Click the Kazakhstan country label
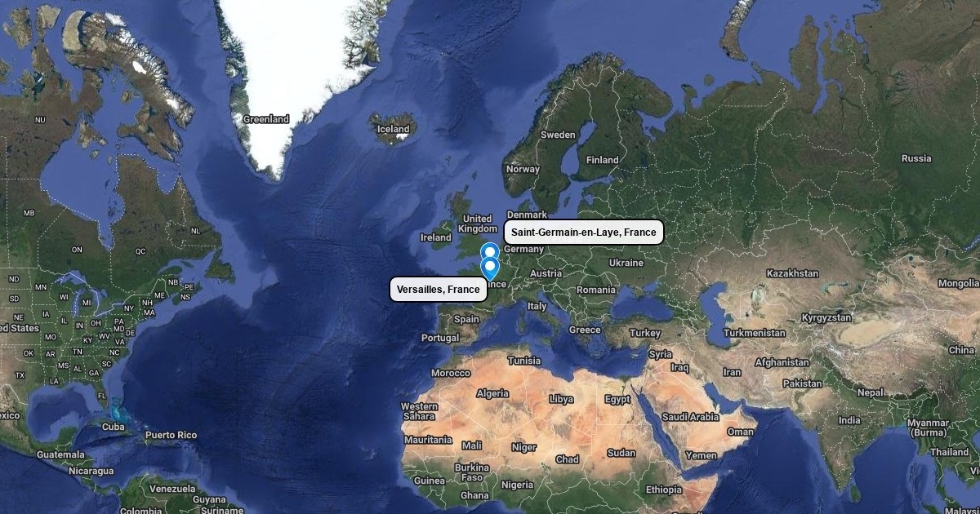 [x=792, y=273]
